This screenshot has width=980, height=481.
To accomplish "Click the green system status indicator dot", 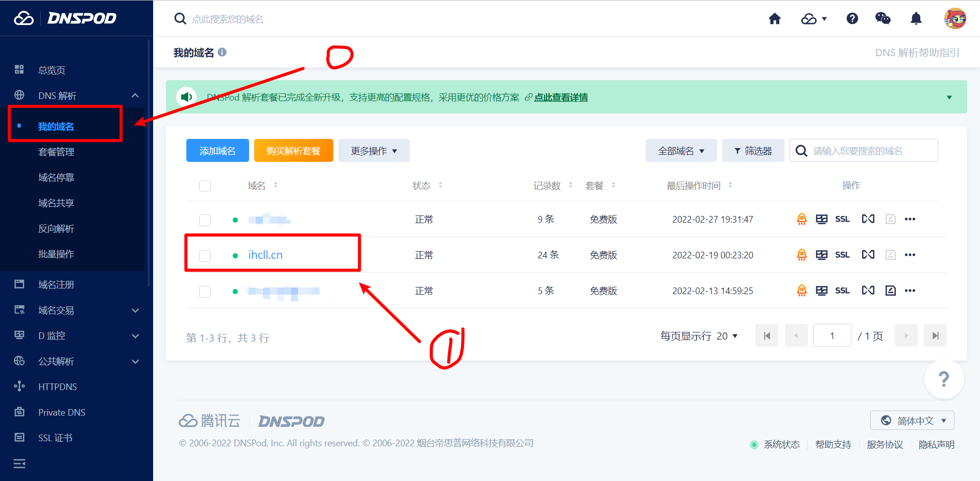I will pos(754,444).
